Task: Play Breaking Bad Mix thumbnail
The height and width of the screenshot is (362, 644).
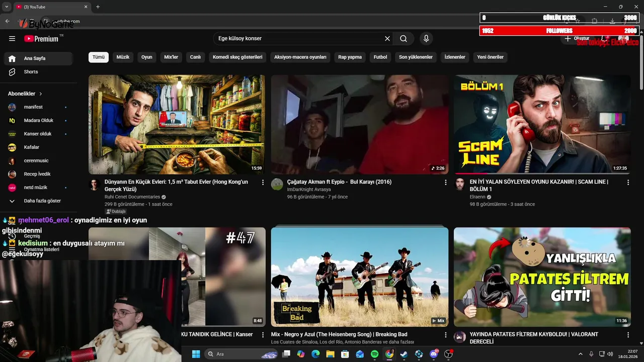Action: 360,277
